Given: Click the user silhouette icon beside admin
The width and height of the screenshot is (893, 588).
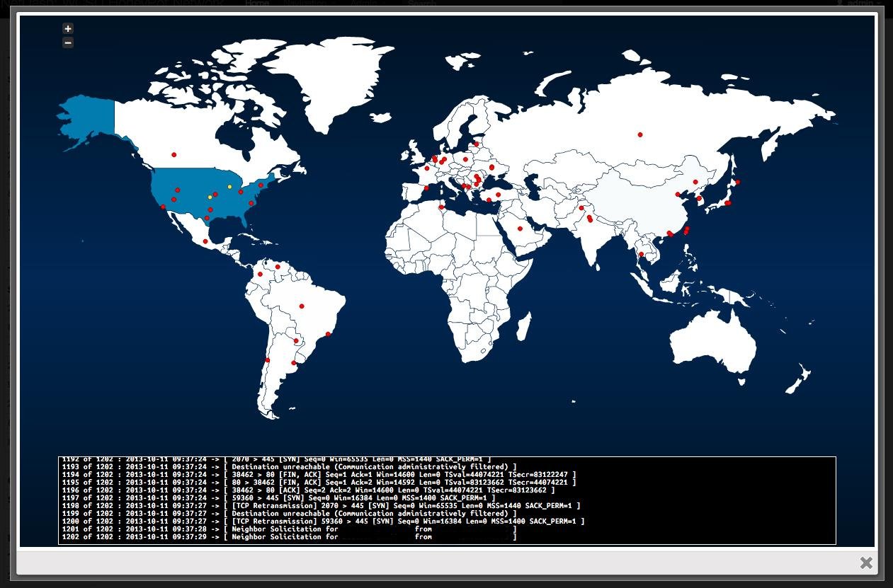Looking at the screenshot, I should point(840,4).
